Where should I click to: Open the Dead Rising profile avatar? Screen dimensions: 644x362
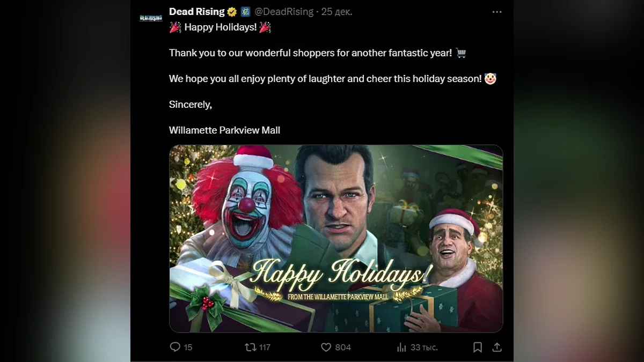[x=151, y=18]
